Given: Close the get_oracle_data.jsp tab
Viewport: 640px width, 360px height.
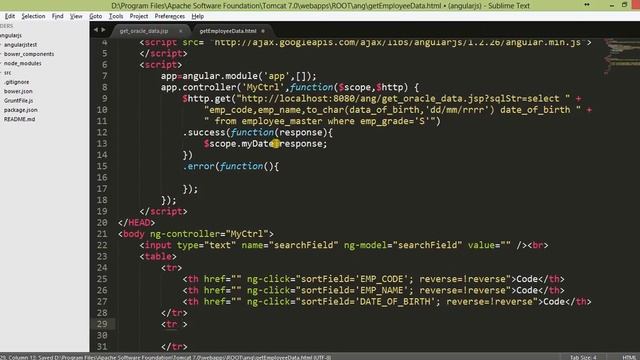Looking at the screenshot, I should [x=180, y=31].
